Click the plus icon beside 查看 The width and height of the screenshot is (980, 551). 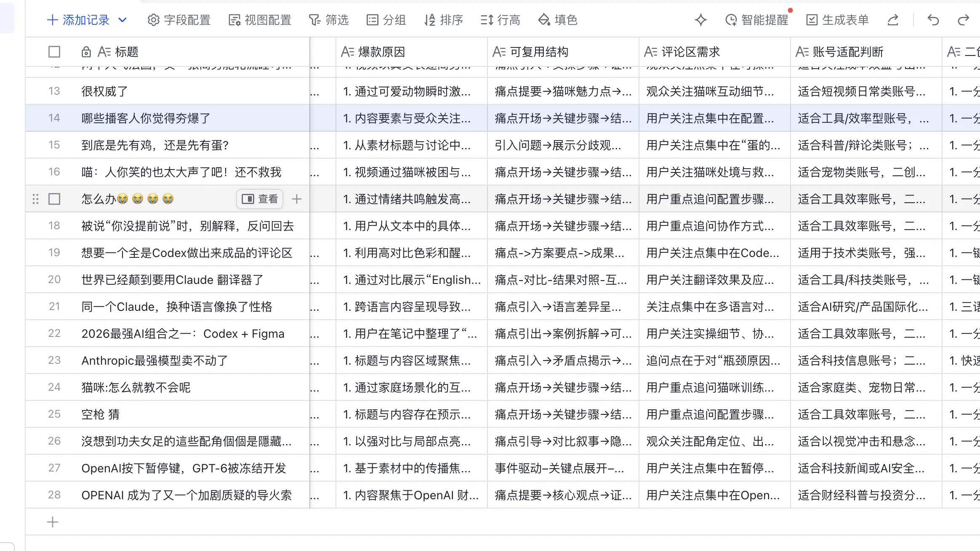[297, 199]
